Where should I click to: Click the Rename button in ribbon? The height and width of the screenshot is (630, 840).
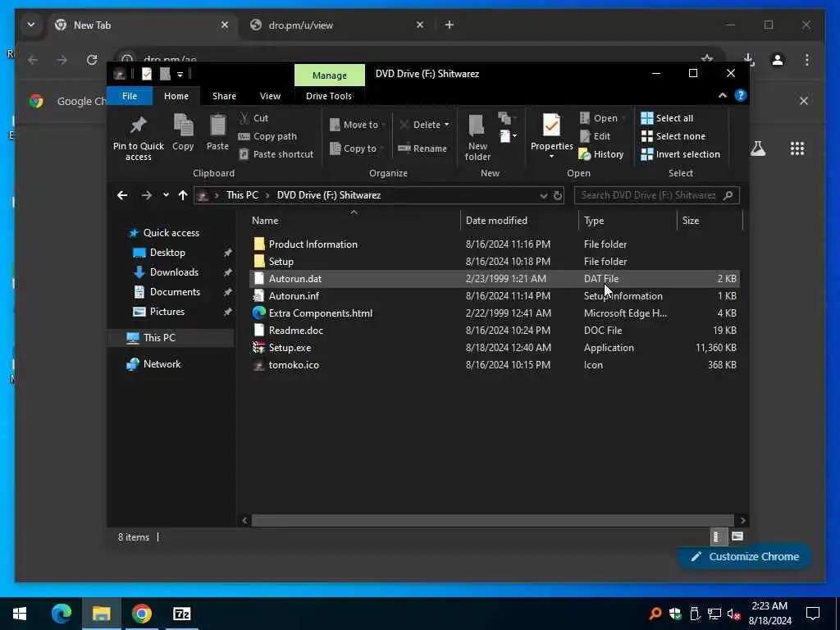click(422, 148)
